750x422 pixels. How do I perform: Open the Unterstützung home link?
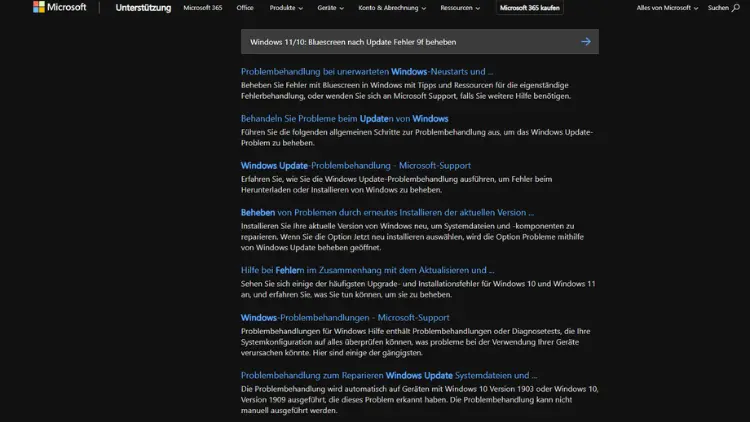click(x=143, y=8)
